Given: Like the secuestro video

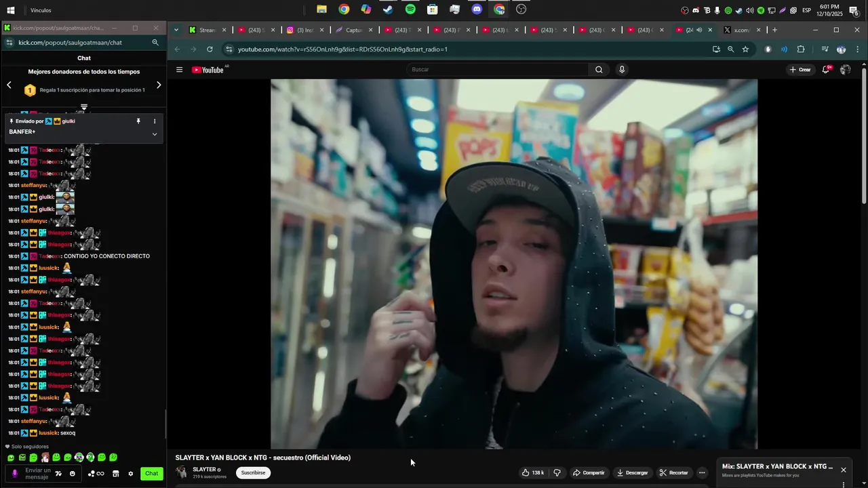Looking at the screenshot, I should pyautogui.click(x=533, y=472).
